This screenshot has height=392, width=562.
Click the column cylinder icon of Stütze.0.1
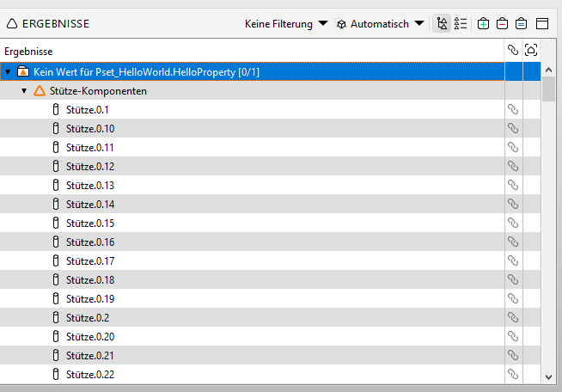click(x=56, y=109)
